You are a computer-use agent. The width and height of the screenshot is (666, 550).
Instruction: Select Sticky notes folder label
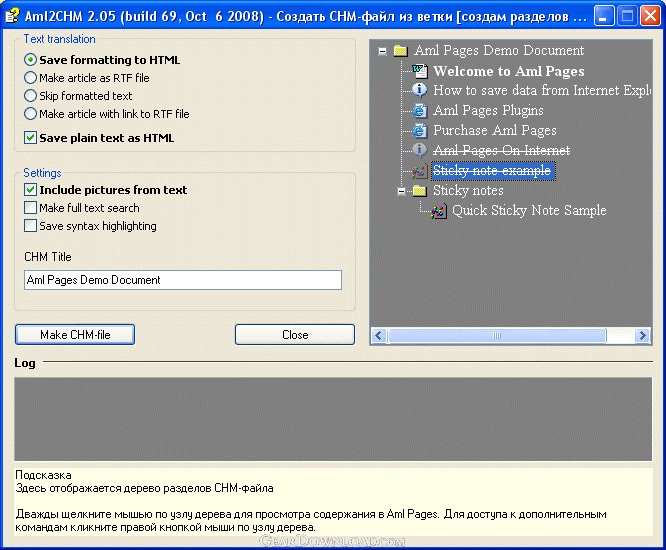468,191
